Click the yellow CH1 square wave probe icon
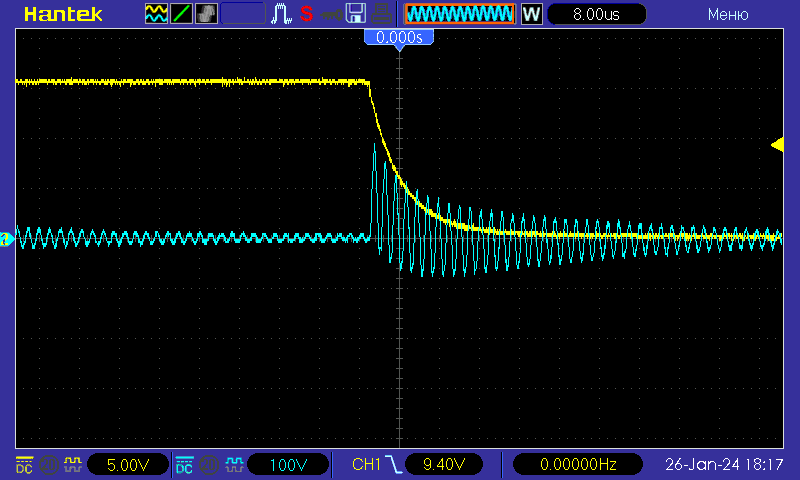This screenshot has width=800, height=480. 73,465
